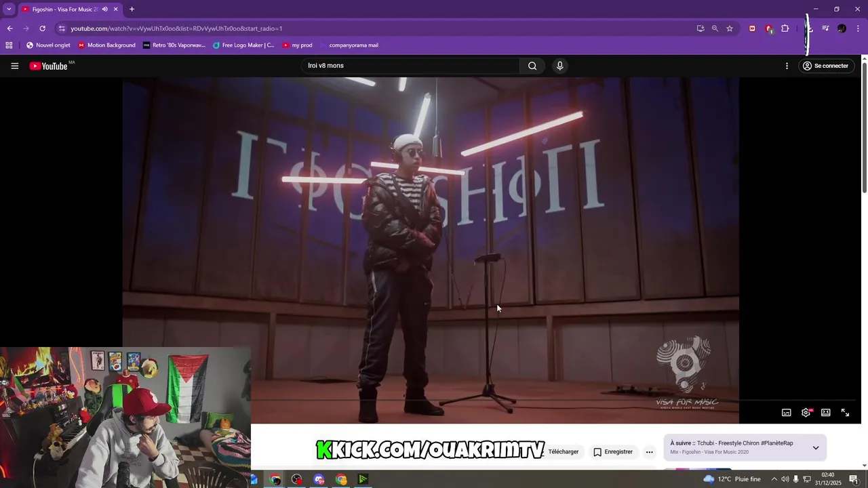The image size is (868, 488).
Task: Open the system volume speaker icon
Action: coord(785,479)
